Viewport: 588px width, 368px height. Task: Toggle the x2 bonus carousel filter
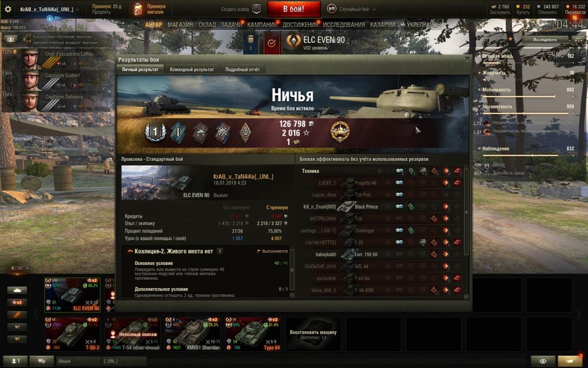(x=17, y=302)
